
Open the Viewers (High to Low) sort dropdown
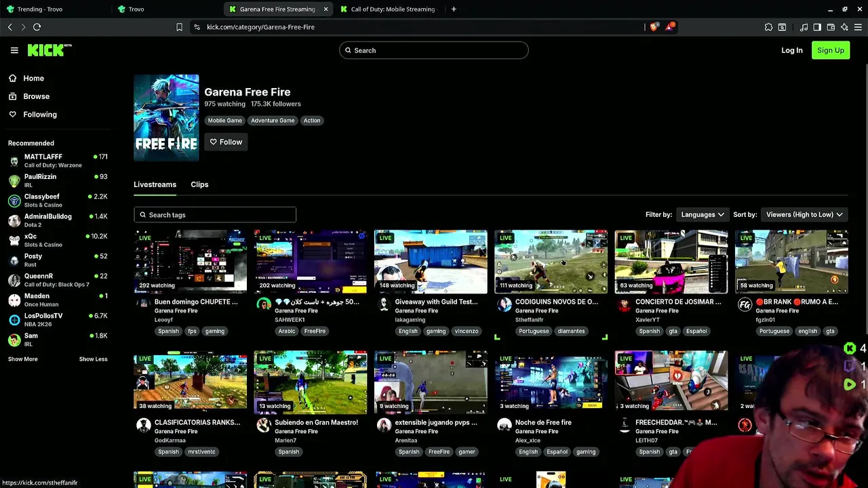coord(804,214)
